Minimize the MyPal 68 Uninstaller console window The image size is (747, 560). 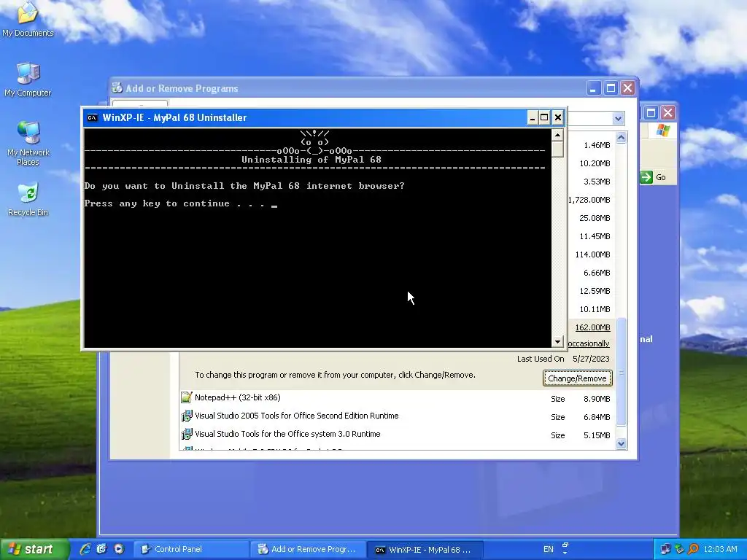[x=532, y=117]
